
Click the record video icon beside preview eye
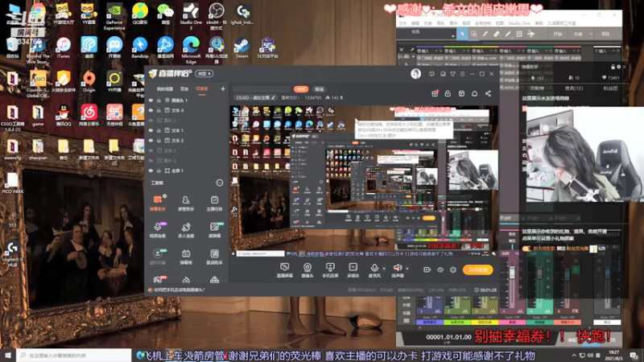(427, 269)
